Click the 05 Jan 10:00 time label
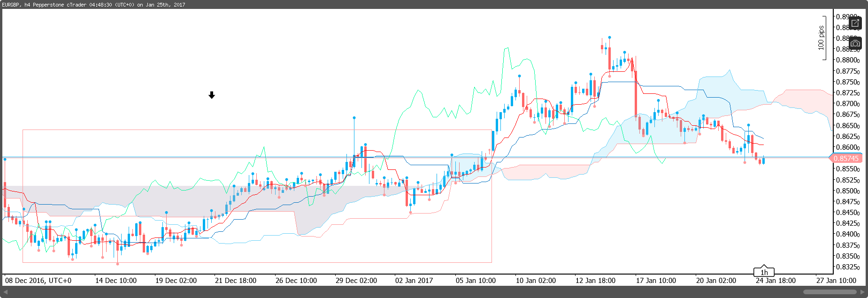Image resolution: width=868 pixels, height=298 pixels. point(476,281)
